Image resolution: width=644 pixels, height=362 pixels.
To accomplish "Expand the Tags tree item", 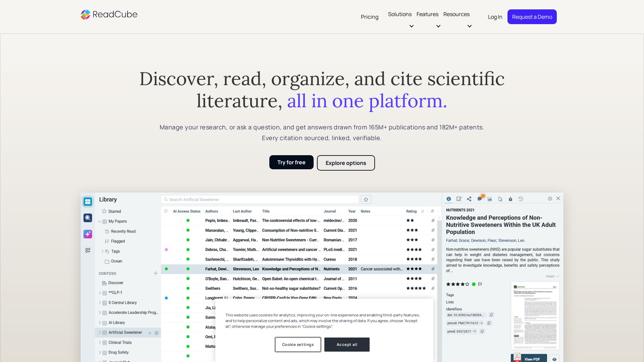I will click(x=103, y=251).
